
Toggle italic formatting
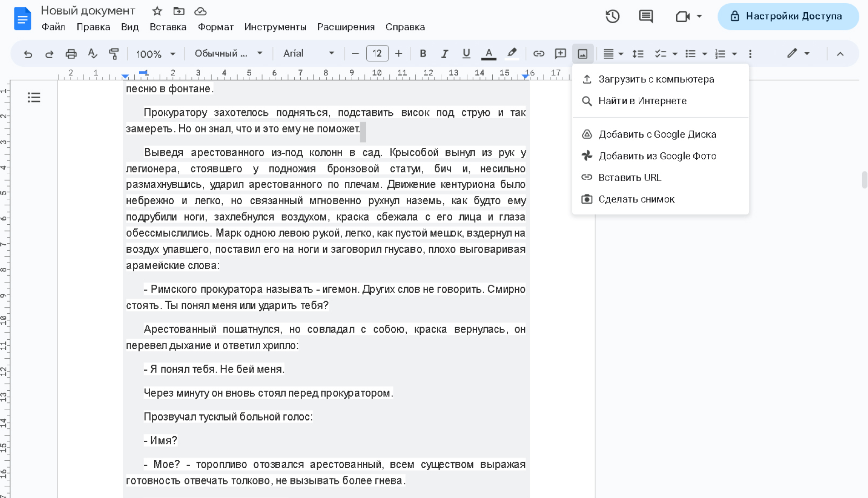click(444, 54)
